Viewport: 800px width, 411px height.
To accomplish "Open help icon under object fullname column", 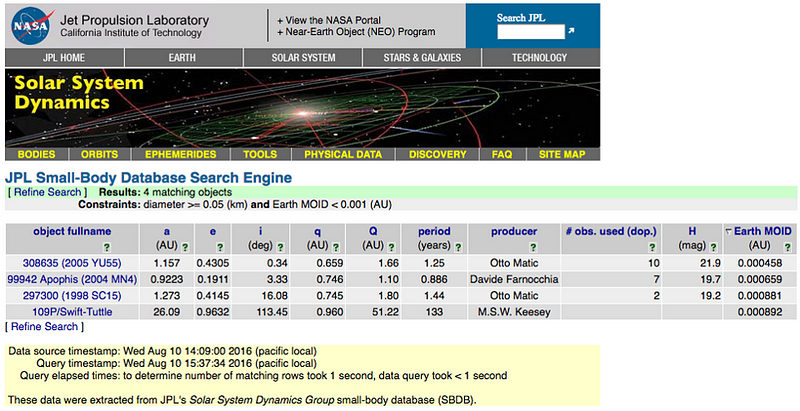I will pos(107,247).
